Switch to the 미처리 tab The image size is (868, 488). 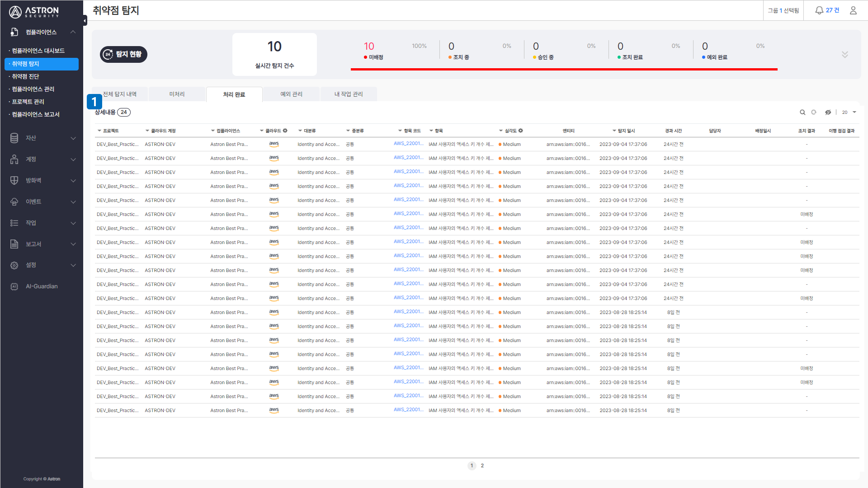(177, 94)
